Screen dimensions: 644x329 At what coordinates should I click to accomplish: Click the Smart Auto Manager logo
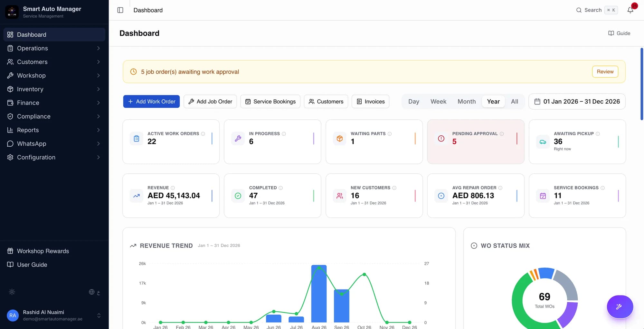pos(12,12)
